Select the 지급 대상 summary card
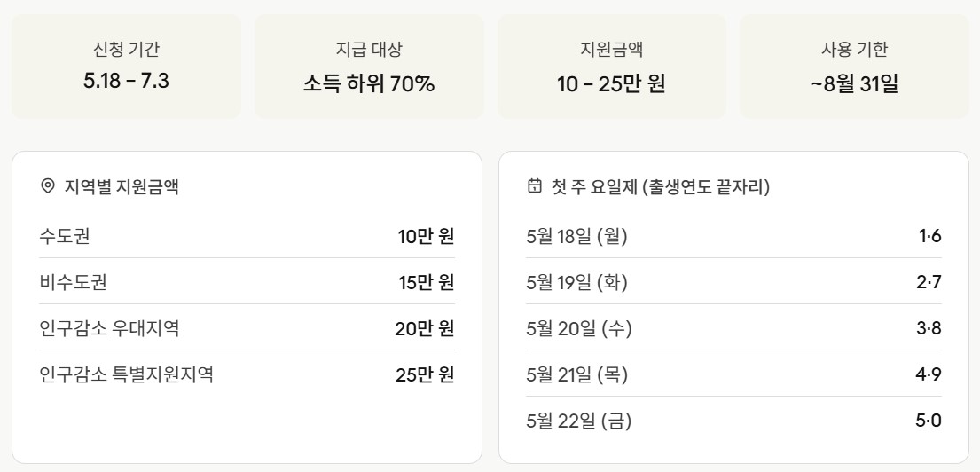 pos(369,67)
